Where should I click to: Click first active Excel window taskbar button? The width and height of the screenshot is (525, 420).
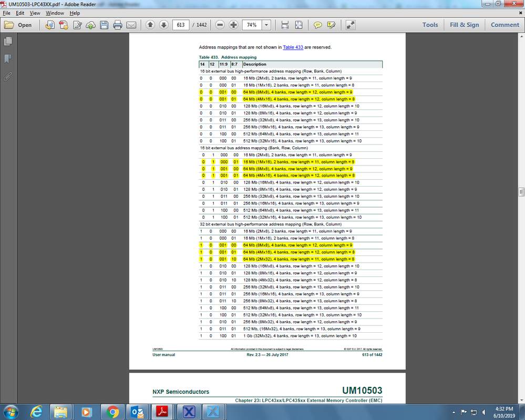[189, 412]
